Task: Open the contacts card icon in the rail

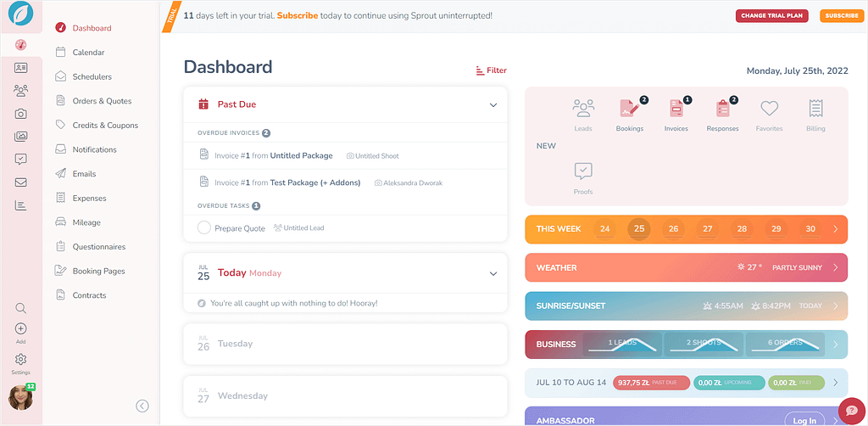Action: [x=20, y=68]
